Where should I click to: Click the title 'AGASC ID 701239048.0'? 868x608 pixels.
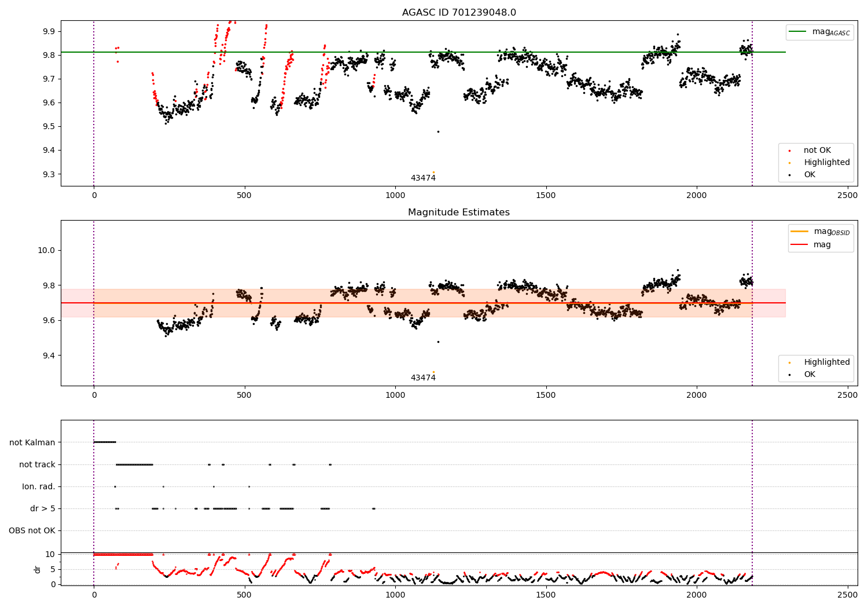point(459,13)
